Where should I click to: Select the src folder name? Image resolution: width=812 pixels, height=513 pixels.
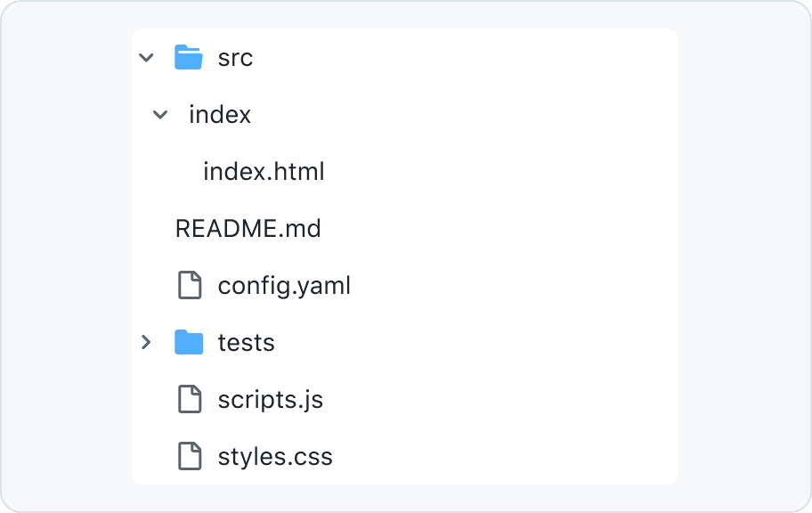click(x=235, y=58)
